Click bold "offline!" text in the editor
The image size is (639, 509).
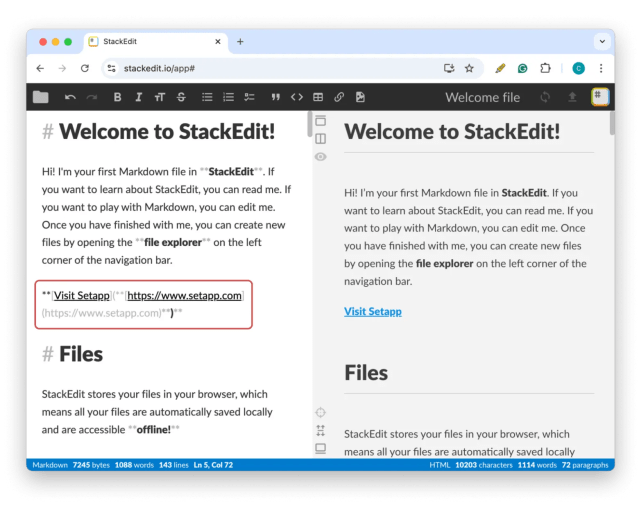tap(154, 430)
